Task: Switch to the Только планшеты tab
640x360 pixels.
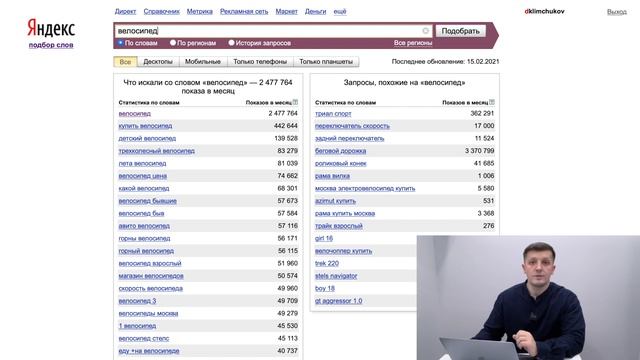Action: (326, 62)
